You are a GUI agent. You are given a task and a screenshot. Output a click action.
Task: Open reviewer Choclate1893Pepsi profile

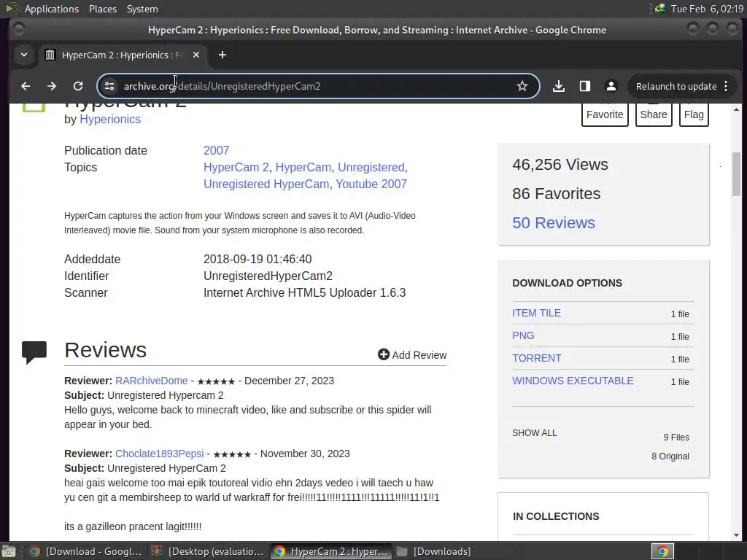coord(160,454)
